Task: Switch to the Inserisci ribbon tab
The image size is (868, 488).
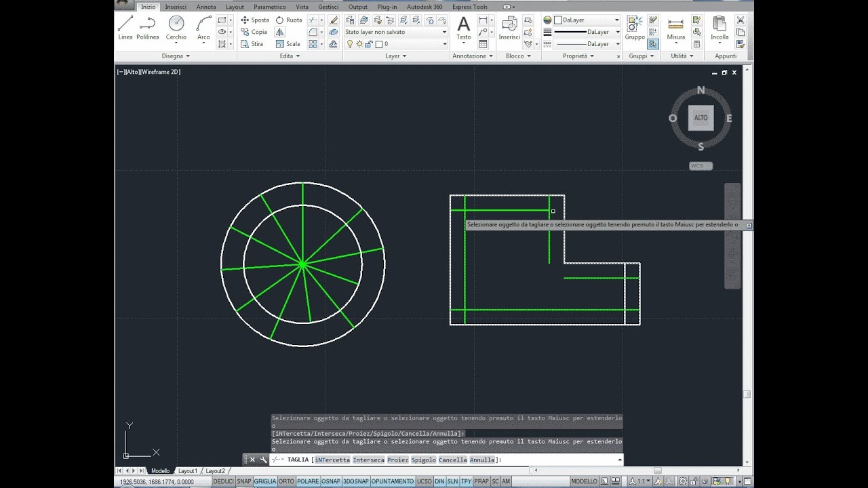Action: click(176, 7)
